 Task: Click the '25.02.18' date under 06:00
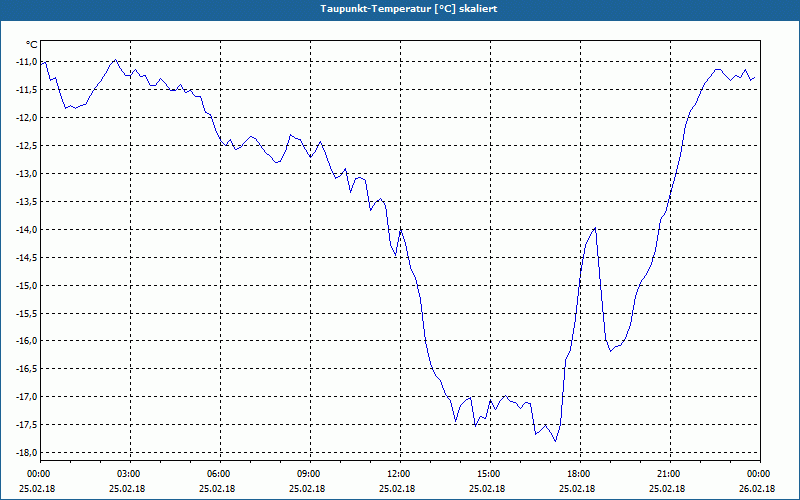point(218,489)
